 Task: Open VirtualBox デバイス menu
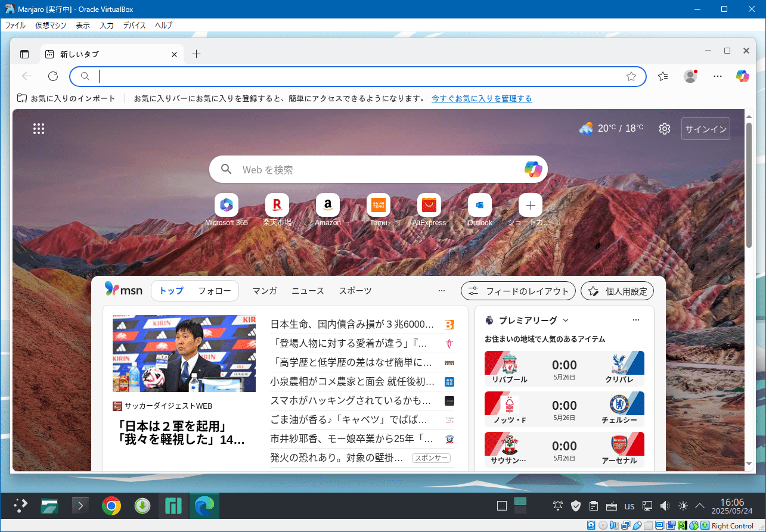pyautogui.click(x=134, y=25)
